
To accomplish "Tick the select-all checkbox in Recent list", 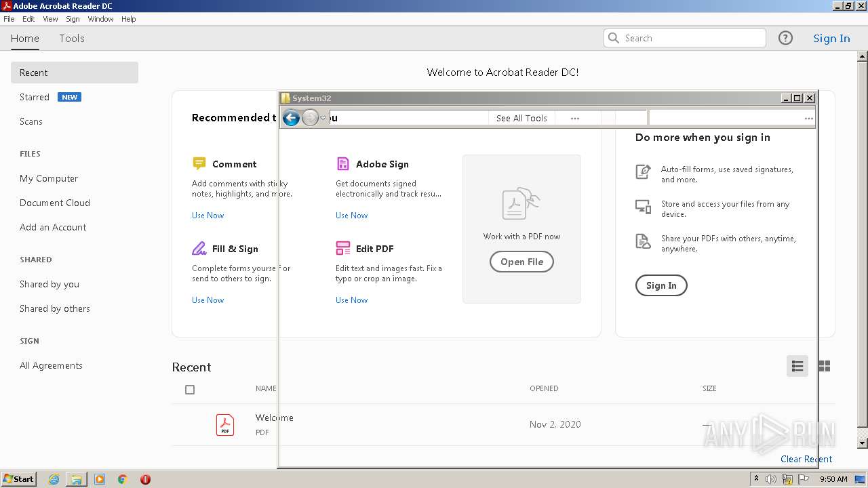I will pyautogui.click(x=190, y=390).
